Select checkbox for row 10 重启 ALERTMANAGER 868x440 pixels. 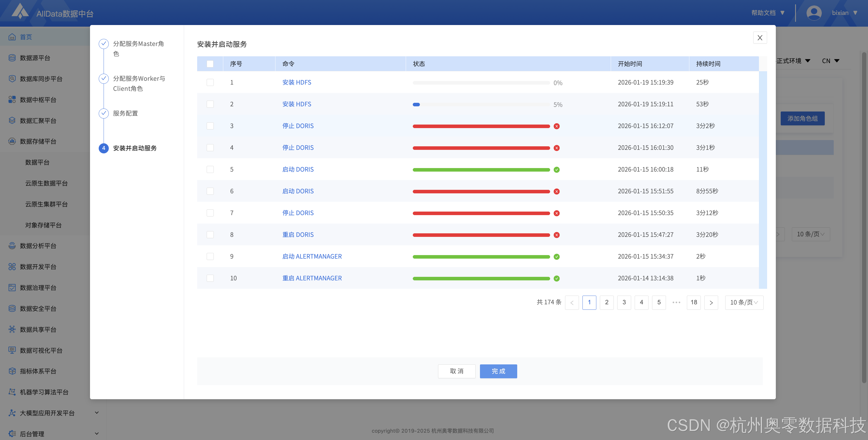210,278
